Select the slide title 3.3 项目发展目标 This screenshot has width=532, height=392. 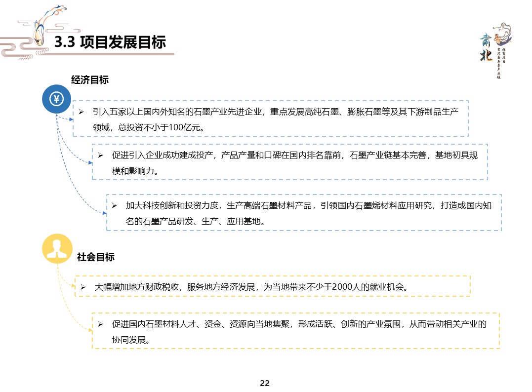pyautogui.click(x=110, y=42)
